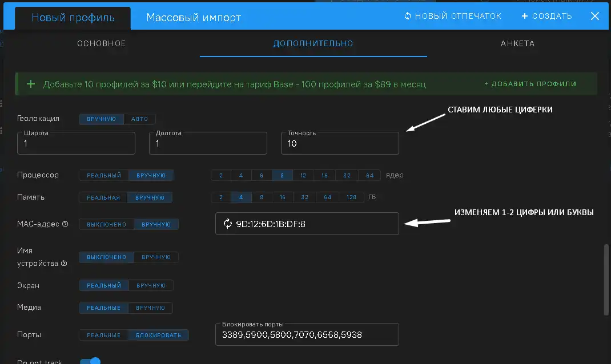Choose 6 processor cores
This screenshot has width=611, height=364.
pos(262,176)
